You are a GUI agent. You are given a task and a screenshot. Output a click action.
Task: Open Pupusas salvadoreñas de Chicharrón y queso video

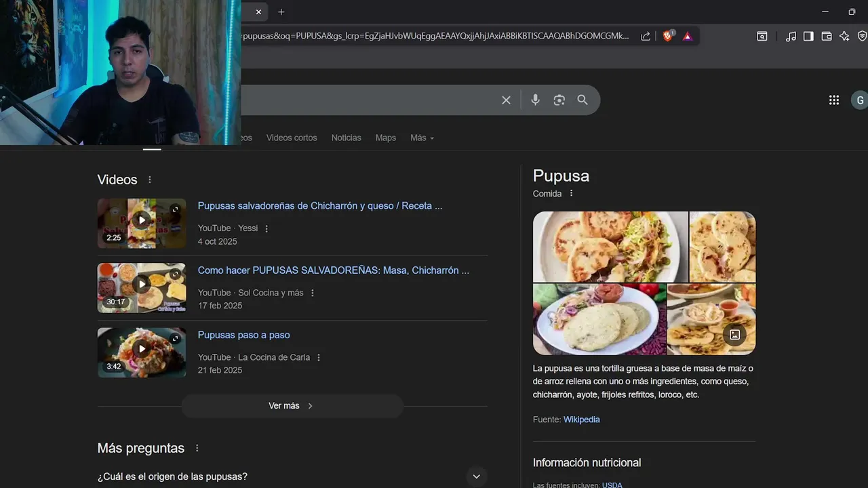(x=320, y=206)
